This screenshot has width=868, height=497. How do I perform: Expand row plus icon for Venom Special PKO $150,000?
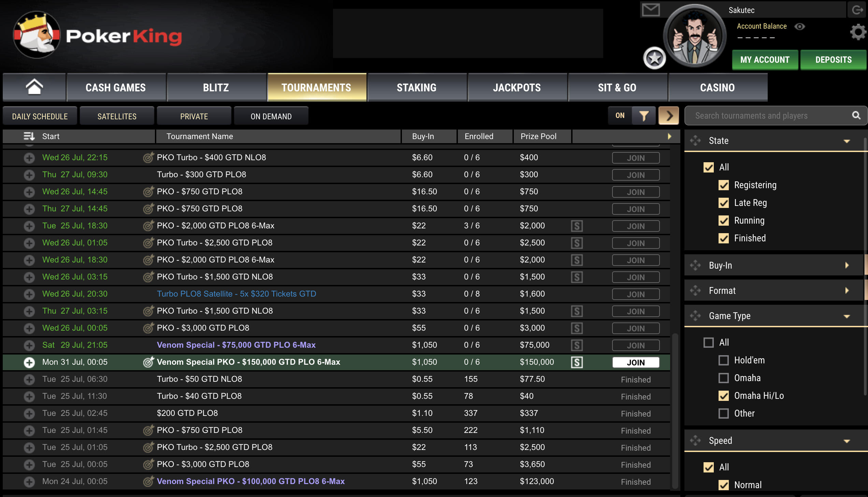point(29,362)
